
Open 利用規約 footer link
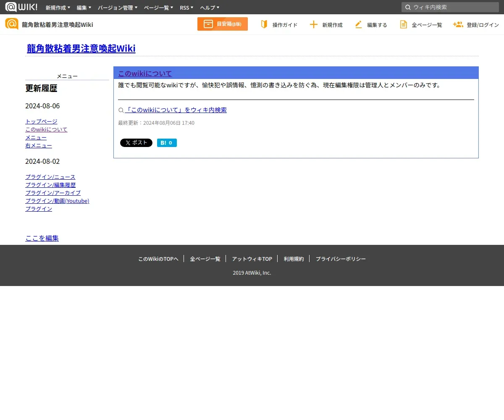[294, 259]
